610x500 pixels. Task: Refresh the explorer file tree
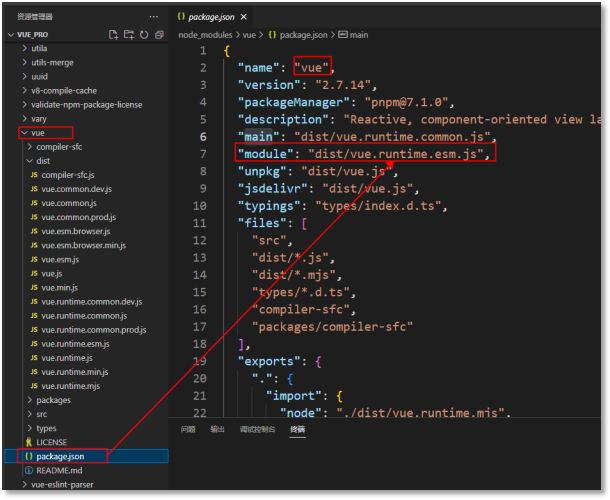pos(144,35)
